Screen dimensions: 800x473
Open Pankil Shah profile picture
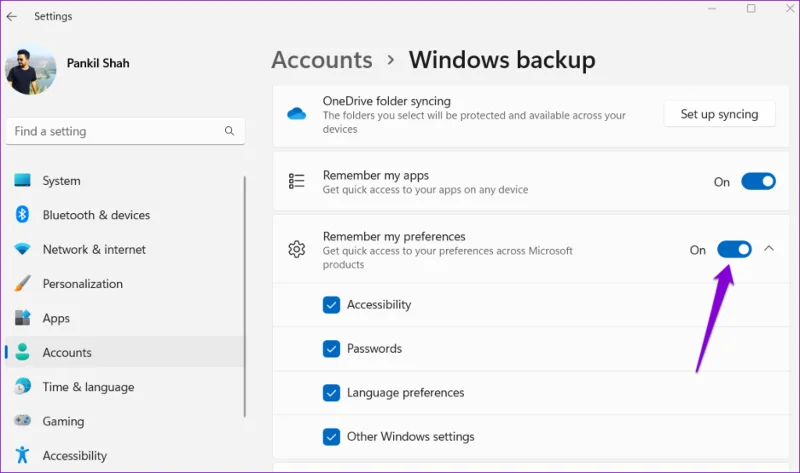point(31,69)
